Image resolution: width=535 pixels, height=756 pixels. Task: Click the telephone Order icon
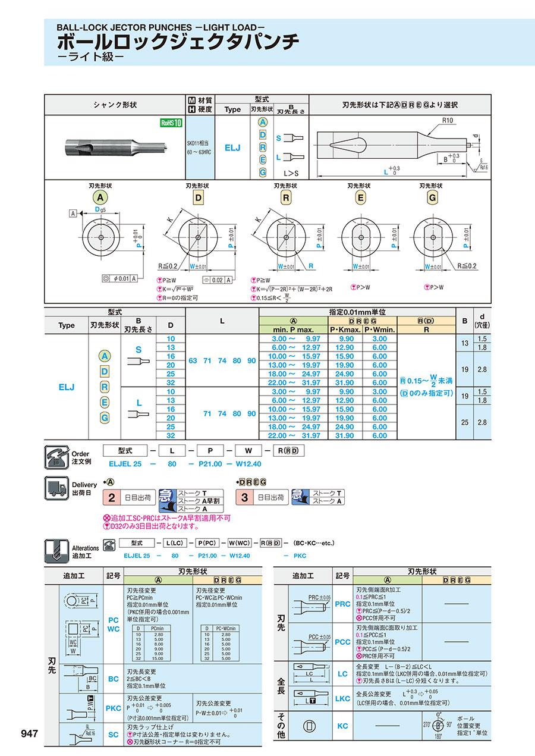pos(58,457)
